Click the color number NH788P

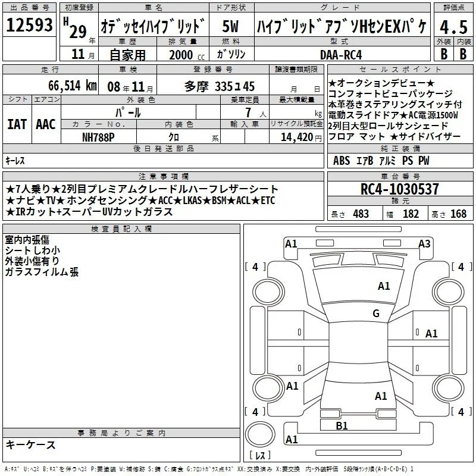coord(98,137)
